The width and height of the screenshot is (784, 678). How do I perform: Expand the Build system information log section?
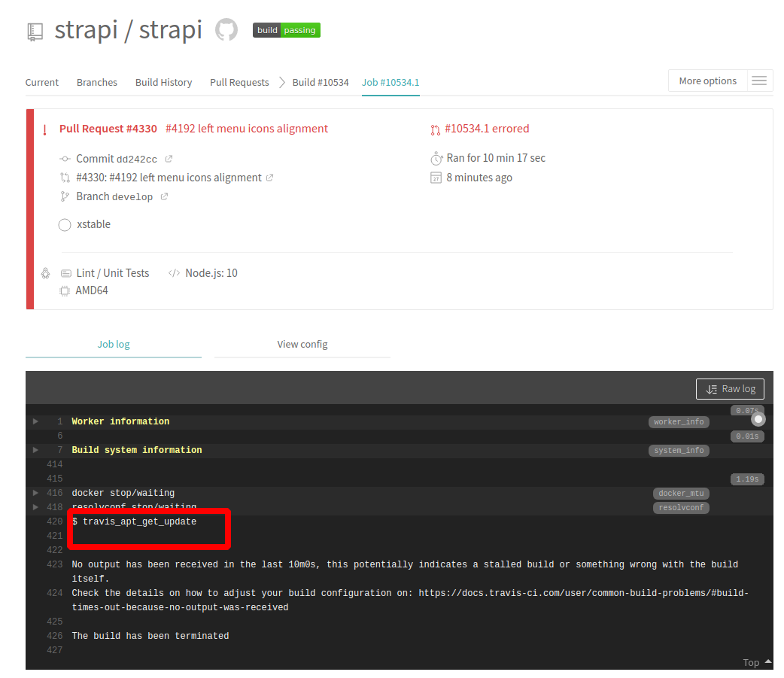tap(35, 449)
